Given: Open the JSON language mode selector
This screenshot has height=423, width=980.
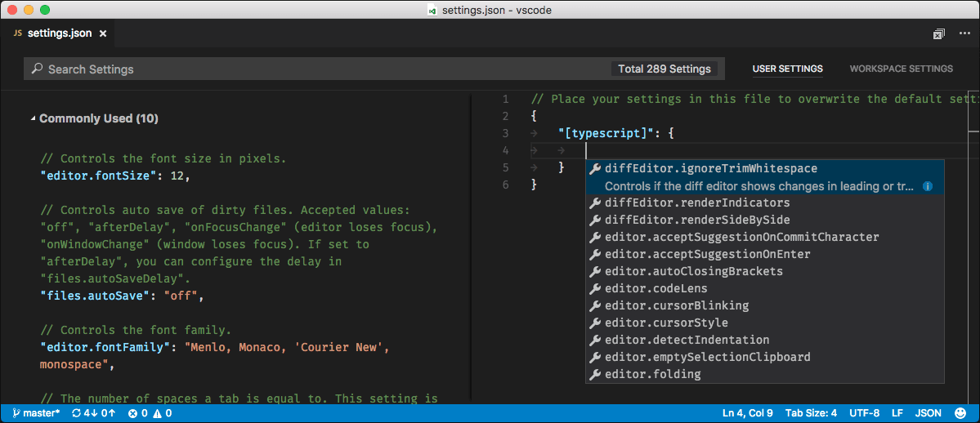Looking at the screenshot, I should pyautogui.click(x=928, y=413).
